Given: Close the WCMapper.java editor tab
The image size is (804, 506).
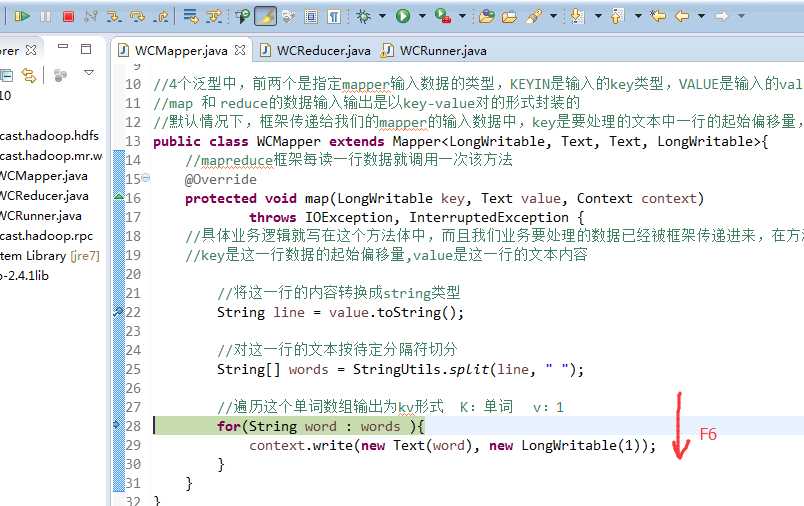Looking at the screenshot, I should [239, 50].
